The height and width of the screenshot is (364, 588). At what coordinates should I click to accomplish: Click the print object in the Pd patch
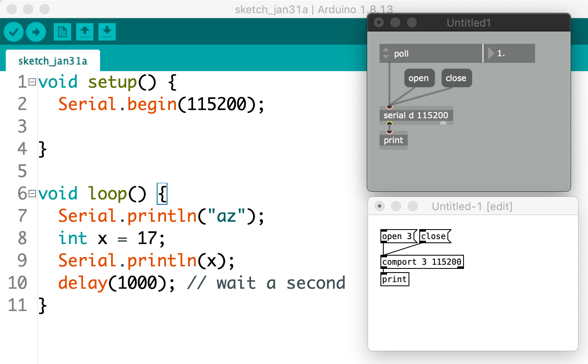[x=394, y=279]
